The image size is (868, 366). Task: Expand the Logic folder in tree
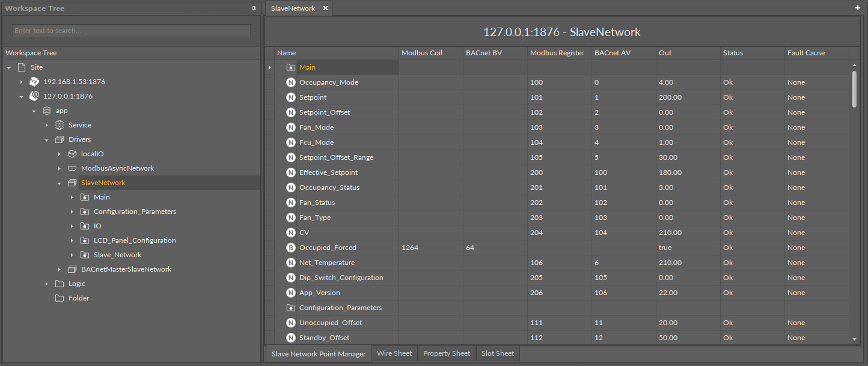point(47,284)
